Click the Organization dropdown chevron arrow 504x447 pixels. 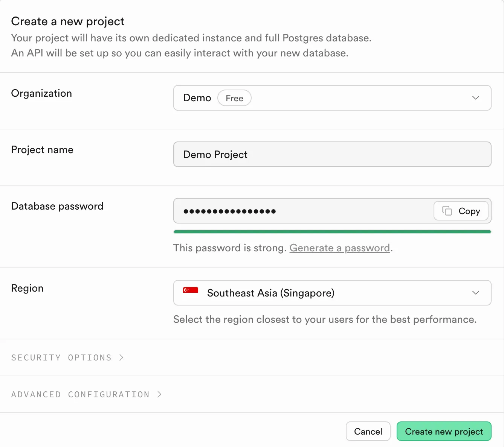[x=475, y=98]
